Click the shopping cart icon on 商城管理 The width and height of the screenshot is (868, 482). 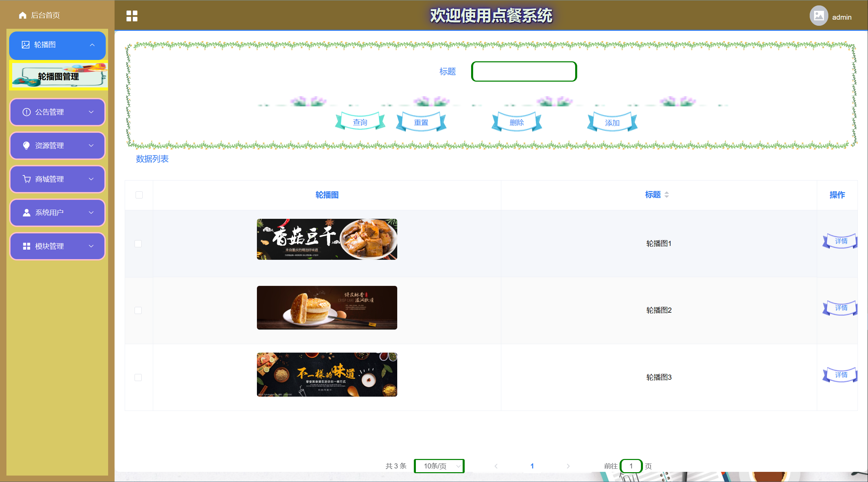(26, 179)
